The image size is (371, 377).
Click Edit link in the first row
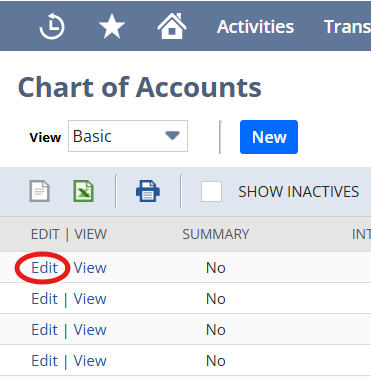click(44, 268)
